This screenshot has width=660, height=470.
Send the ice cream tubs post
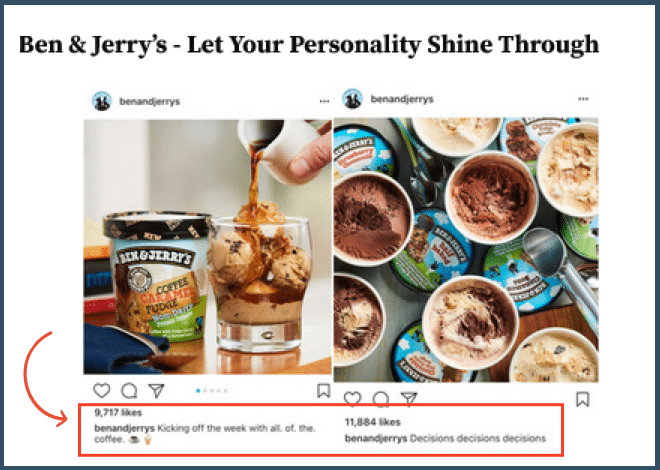409,398
